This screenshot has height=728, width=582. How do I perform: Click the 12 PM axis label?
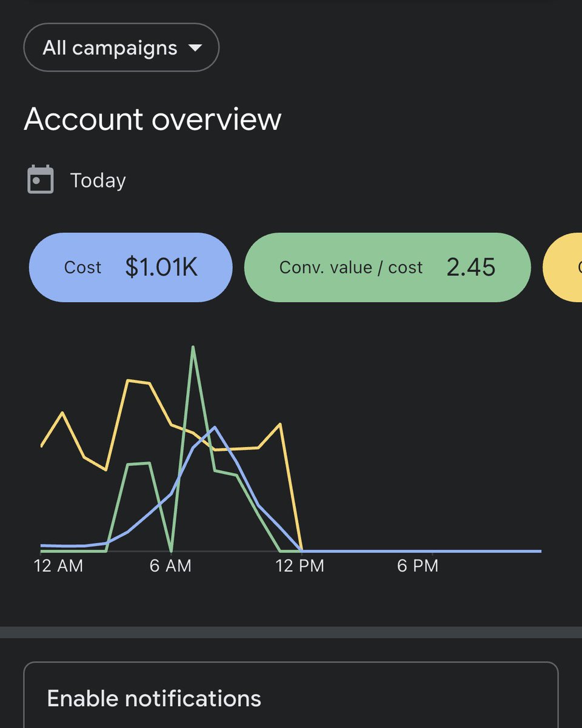(300, 566)
